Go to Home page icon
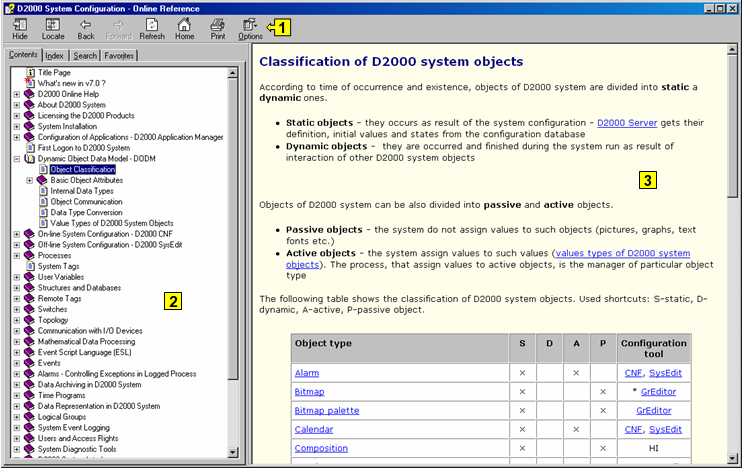Viewport: 743px width, 469px height. [x=184, y=28]
